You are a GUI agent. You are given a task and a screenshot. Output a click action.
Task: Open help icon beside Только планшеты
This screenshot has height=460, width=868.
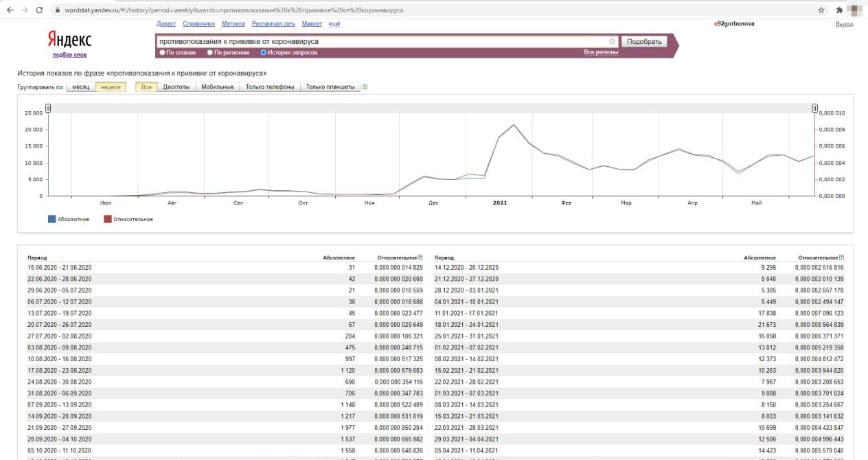[365, 87]
